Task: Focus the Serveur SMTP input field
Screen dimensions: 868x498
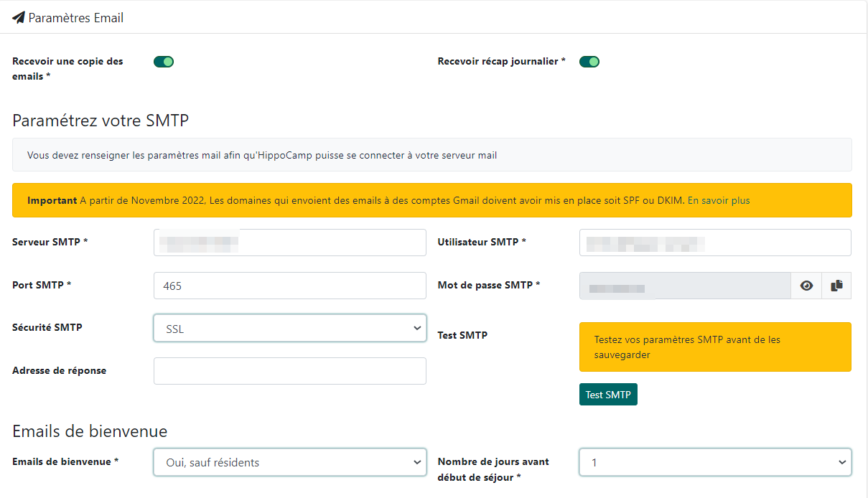Action: coord(289,243)
